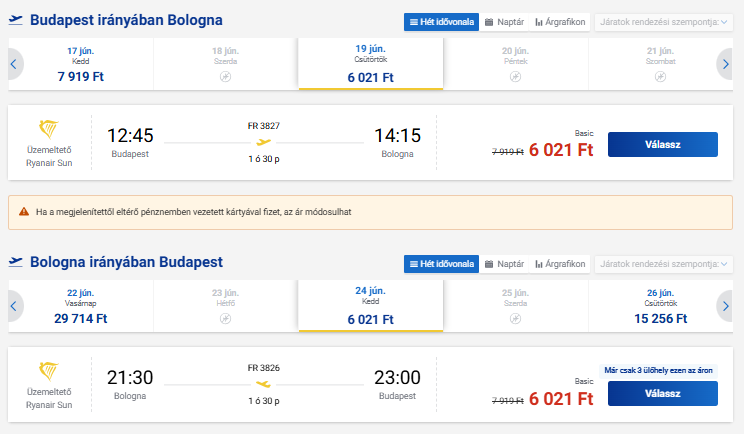The width and height of the screenshot is (744, 434).
Task: Show later return dates with right arrow
Action: point(725,306)
